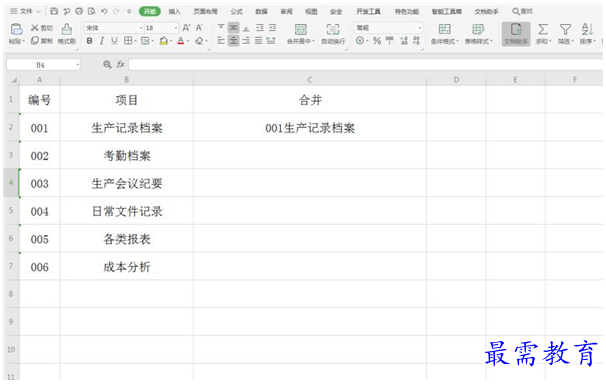Image resolution: width=606 pixels, height=385 pixels.
Task: Open the font size dropdown showing 18
Action: [175, 28]
